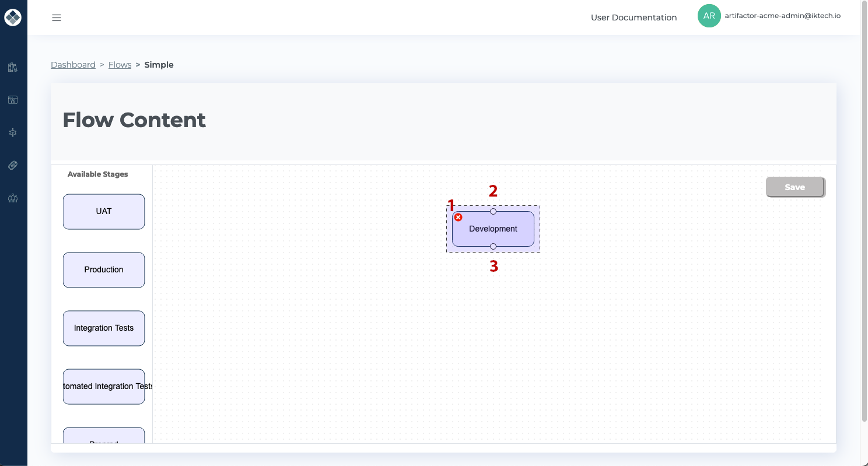Click the app logo at top of sidebar
The width and height of the screenshot is (868, 466).
click(13, 17)
